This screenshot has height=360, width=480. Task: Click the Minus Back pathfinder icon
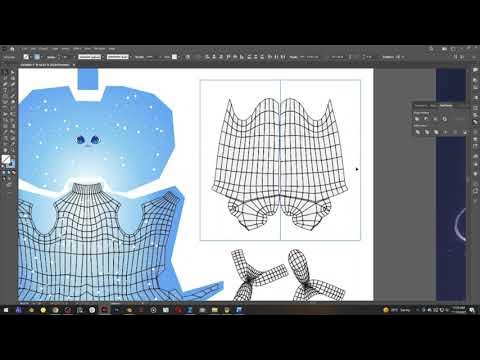[x=465, y=132]
